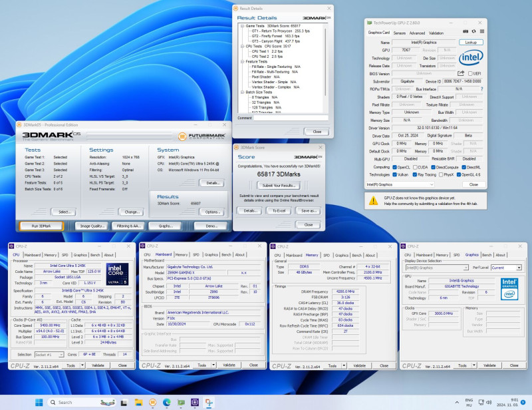Collapse the CPU Tests tree node
Image resolution: width=532 pixels, height=410 pixels.
tap(242, 46)
